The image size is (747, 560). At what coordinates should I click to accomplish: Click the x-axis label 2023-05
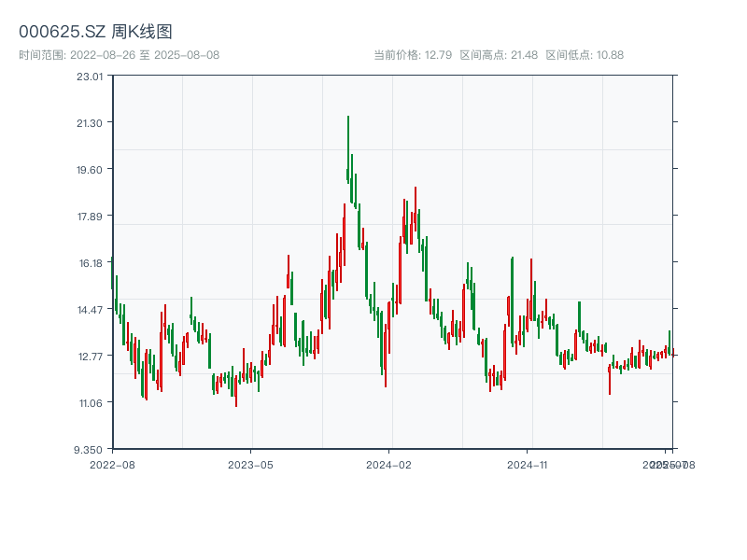[x=250, y=465]
